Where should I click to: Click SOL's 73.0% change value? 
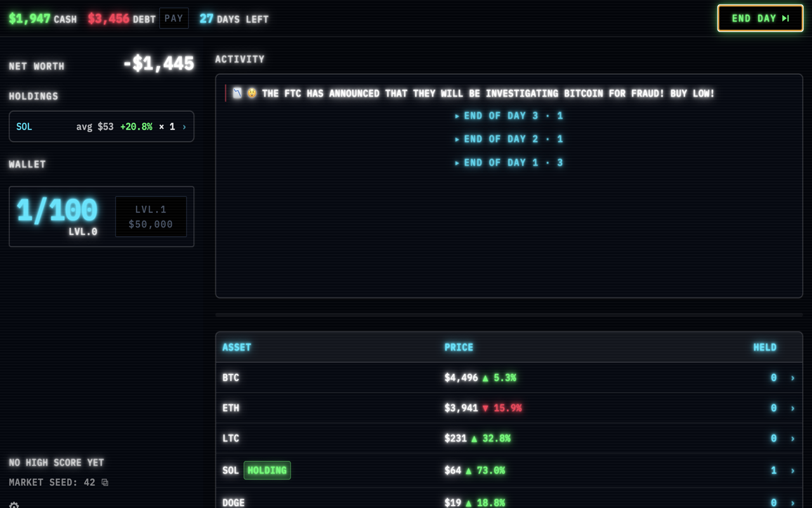[490, 471]
